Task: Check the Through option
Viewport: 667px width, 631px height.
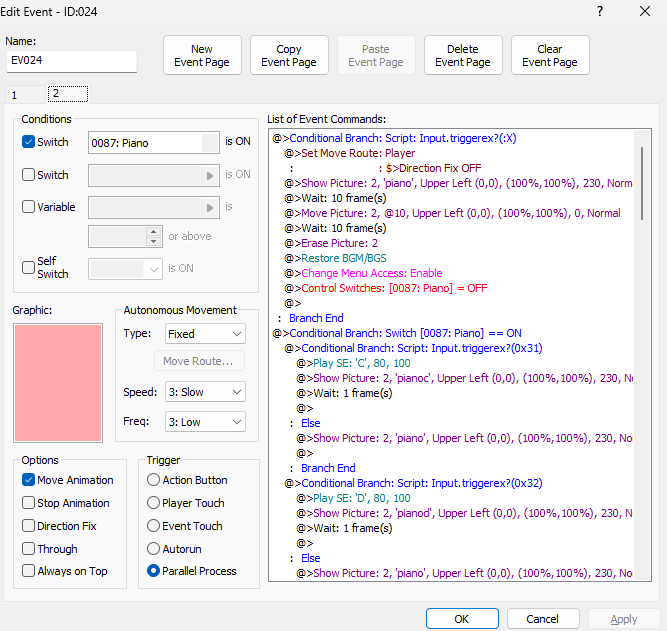Action: 29,549
